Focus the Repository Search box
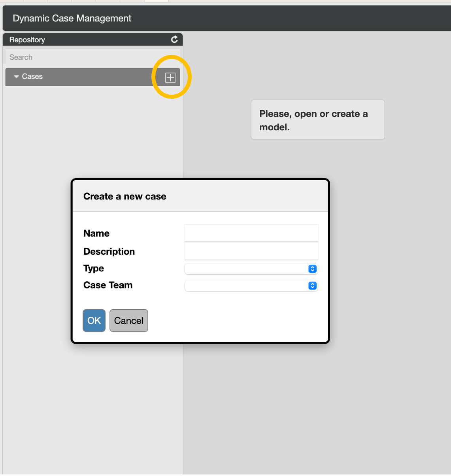 (x=92, y=57)
